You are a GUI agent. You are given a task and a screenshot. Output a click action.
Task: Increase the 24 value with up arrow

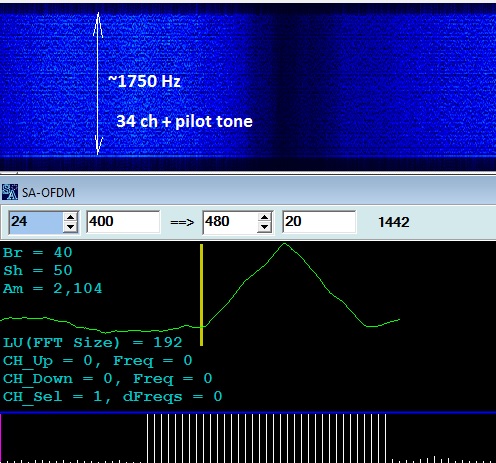[70, 218]
